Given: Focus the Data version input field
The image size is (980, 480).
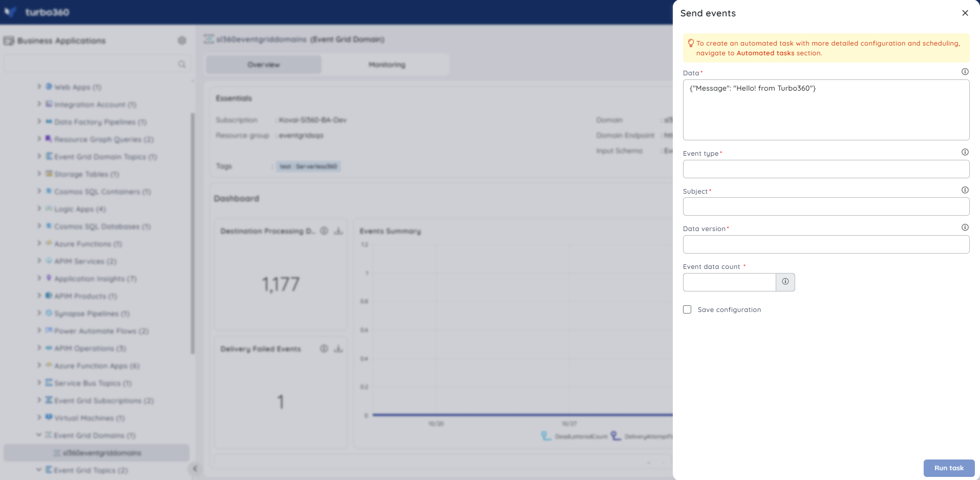Looking at the screenshot, I should click(826, 244).
